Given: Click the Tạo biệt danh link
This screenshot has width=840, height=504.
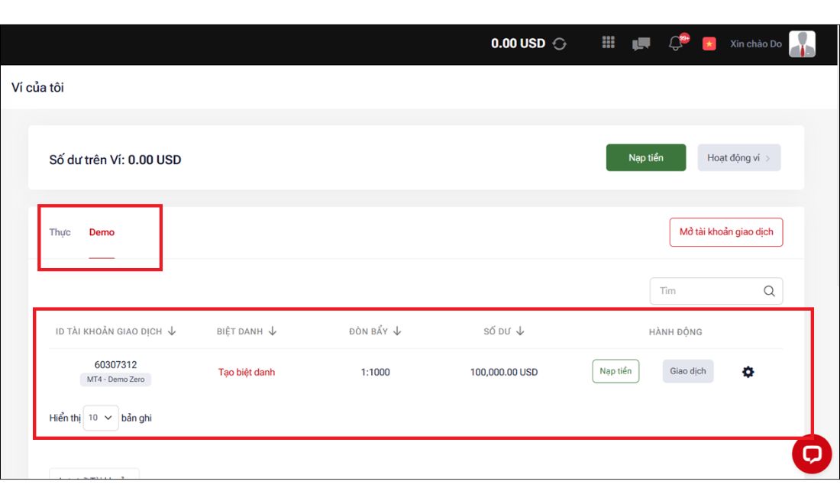Looking at the screenshot, I should pyautogui.click(x=247, y=372).
